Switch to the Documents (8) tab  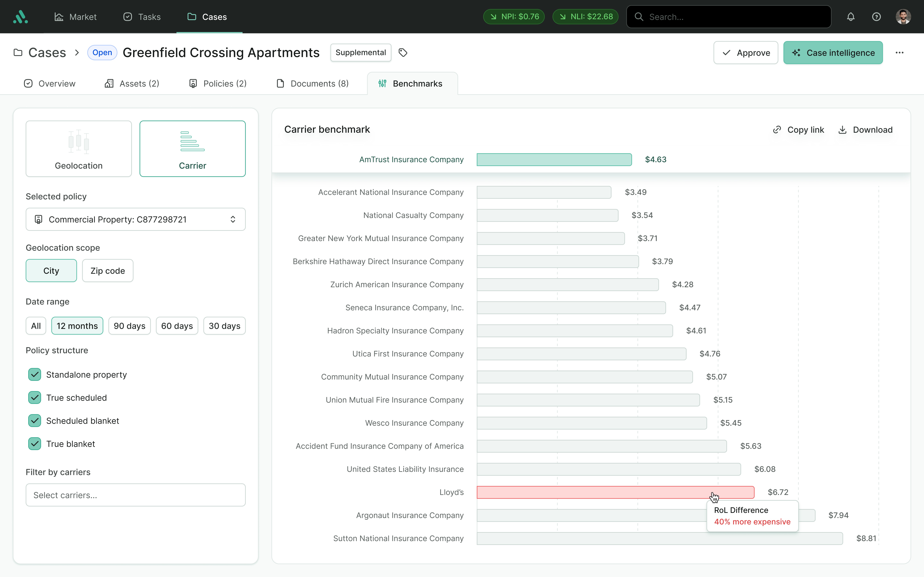312,84
